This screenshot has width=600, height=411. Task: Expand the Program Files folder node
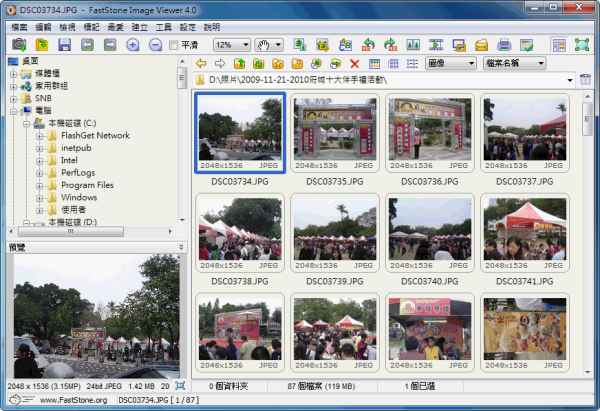pos(39,185)
